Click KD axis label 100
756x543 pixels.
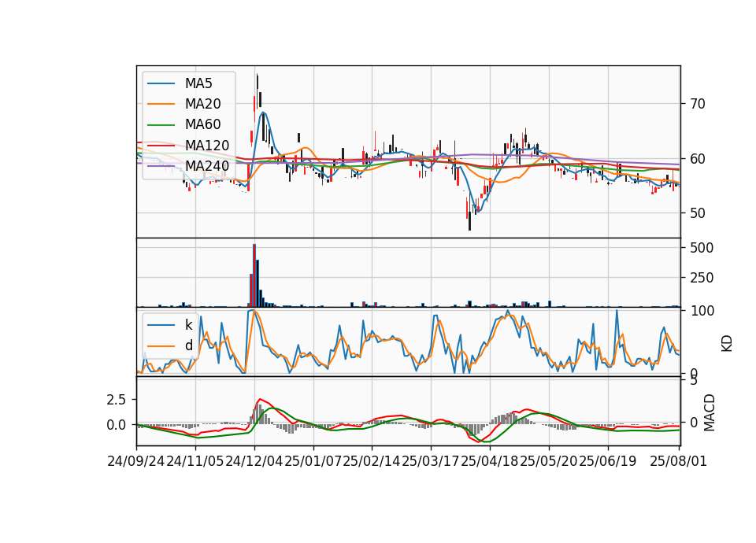point(702,312)
